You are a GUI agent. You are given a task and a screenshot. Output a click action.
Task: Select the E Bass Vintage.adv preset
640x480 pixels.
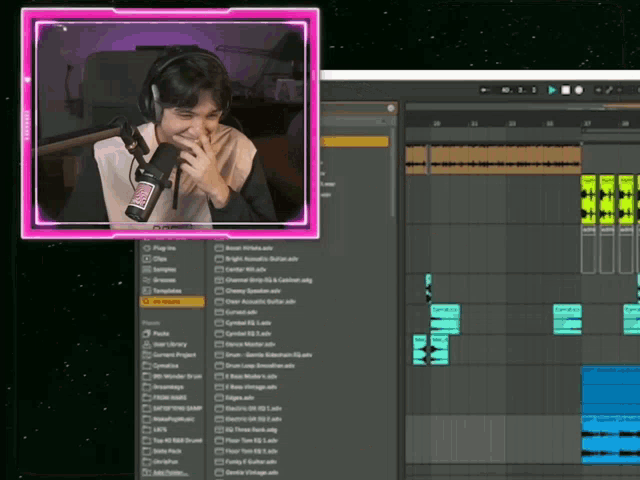[246, 387]
